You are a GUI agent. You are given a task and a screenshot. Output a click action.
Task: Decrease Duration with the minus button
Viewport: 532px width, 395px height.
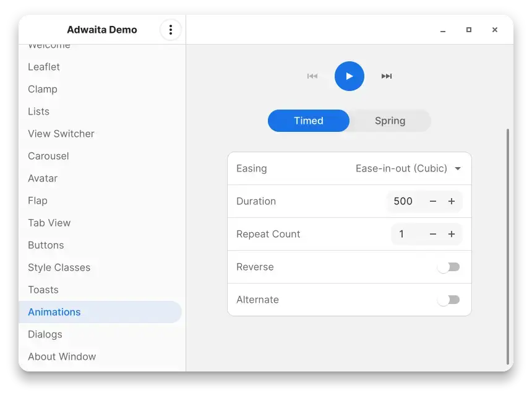pyautogui.click(x=433, y=201)
